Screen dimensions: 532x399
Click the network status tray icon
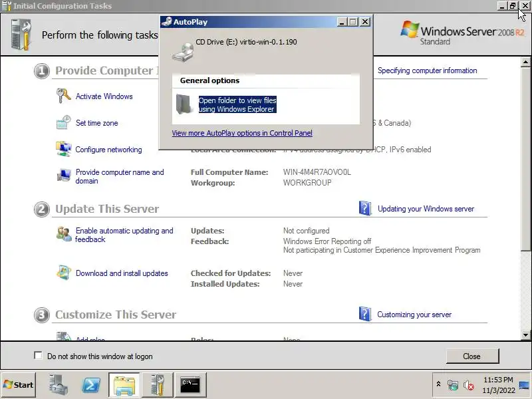[453, 385]
